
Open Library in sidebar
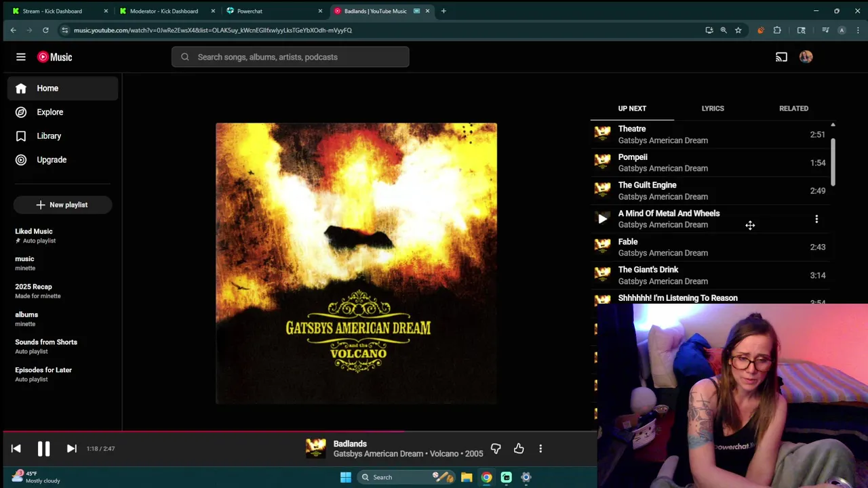coord(63,136)
